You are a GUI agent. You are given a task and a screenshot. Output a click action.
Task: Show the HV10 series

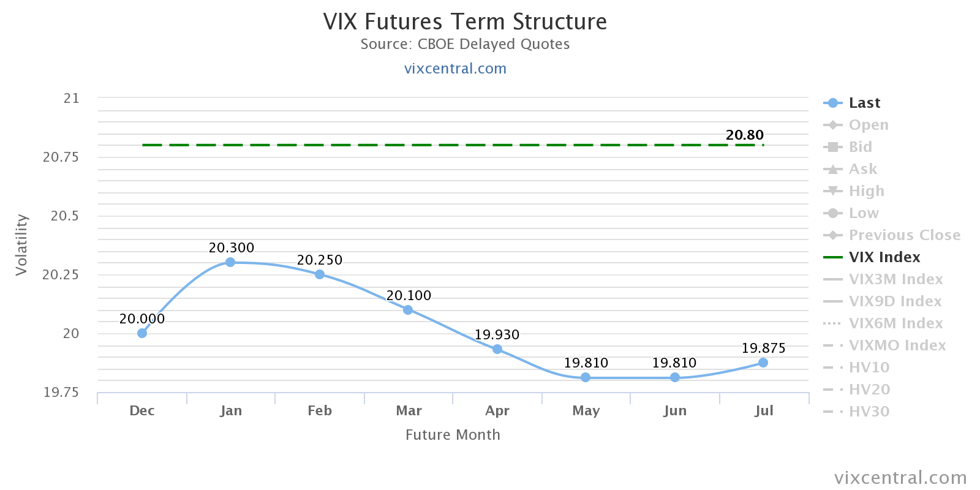[869, 367]
